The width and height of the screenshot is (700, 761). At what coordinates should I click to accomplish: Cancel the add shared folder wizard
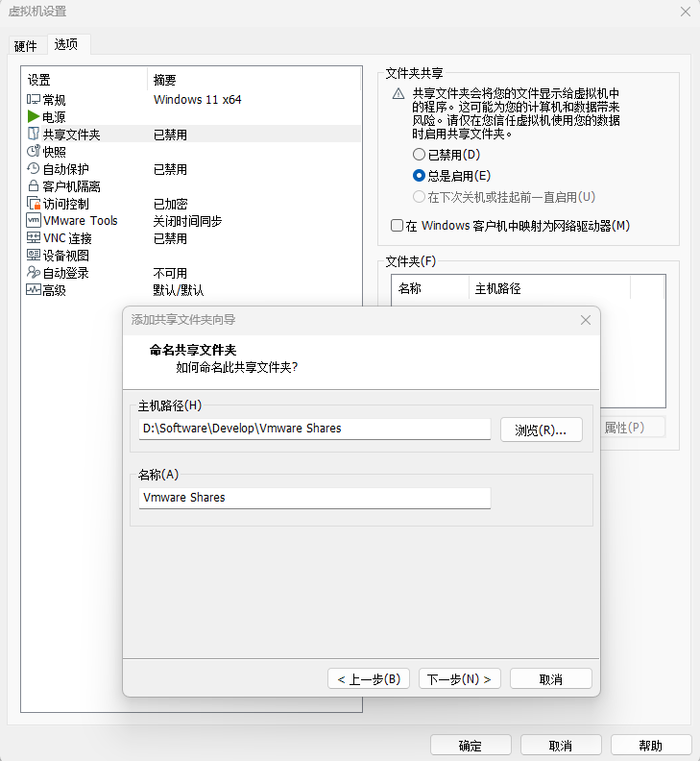click(x=551, y=679)
